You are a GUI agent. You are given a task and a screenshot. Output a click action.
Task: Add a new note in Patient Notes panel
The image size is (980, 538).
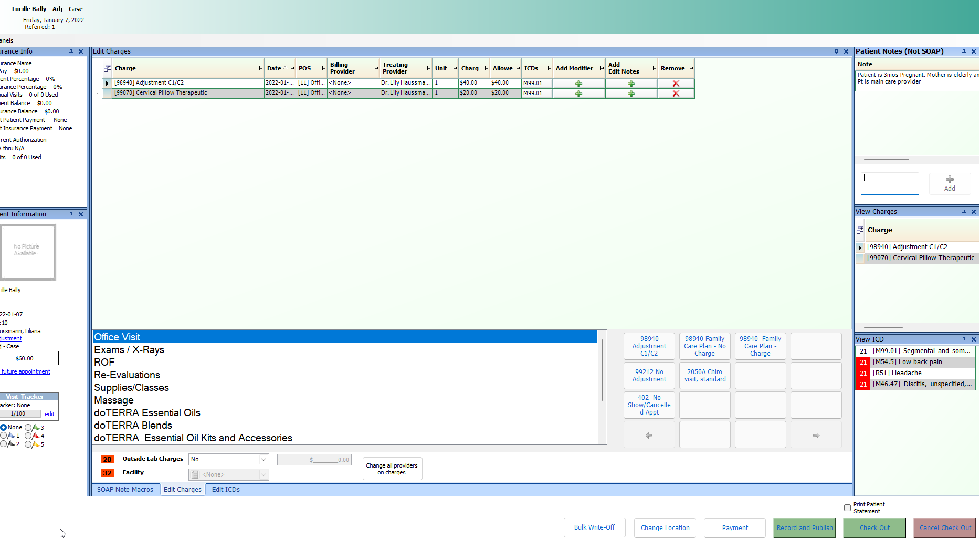click(950, 183)
